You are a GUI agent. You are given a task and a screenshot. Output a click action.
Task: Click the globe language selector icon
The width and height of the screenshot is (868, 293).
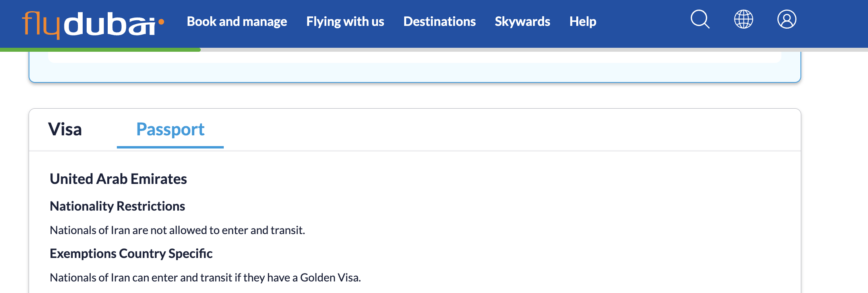tap(743, 20)
